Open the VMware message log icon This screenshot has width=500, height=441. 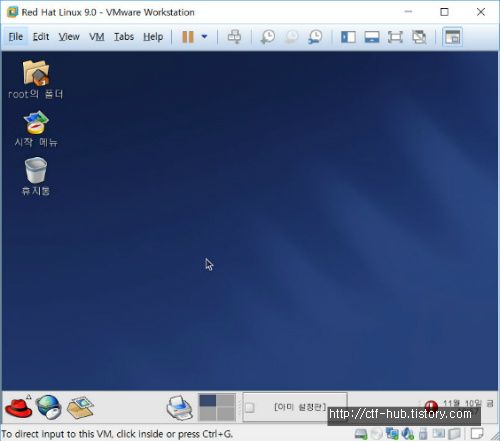pos(477,433)
